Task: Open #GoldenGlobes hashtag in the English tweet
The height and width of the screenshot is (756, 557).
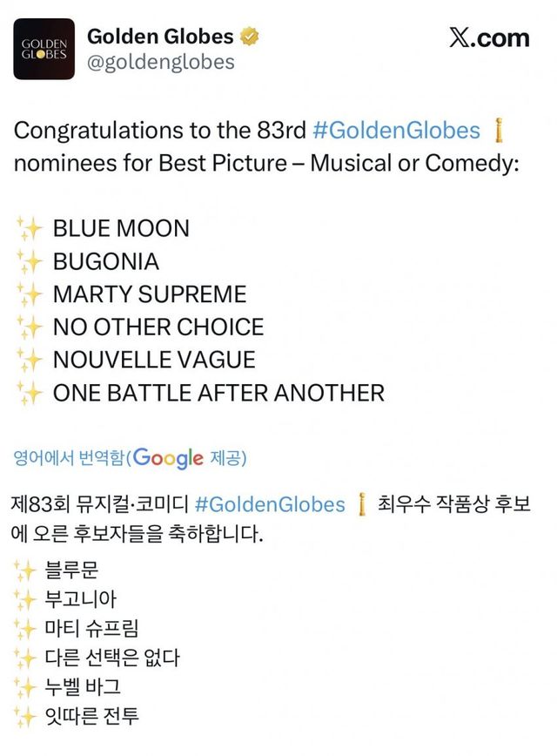Action: (396, 131)
